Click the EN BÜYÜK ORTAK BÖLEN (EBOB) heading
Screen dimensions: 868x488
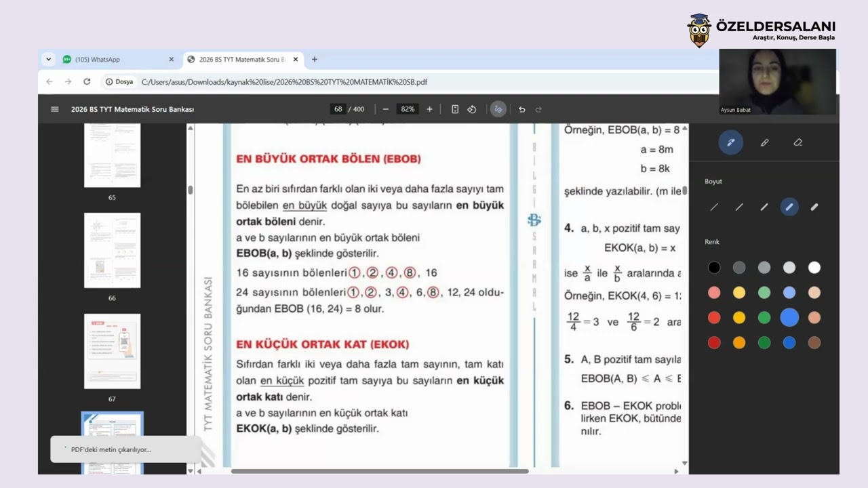328,159
